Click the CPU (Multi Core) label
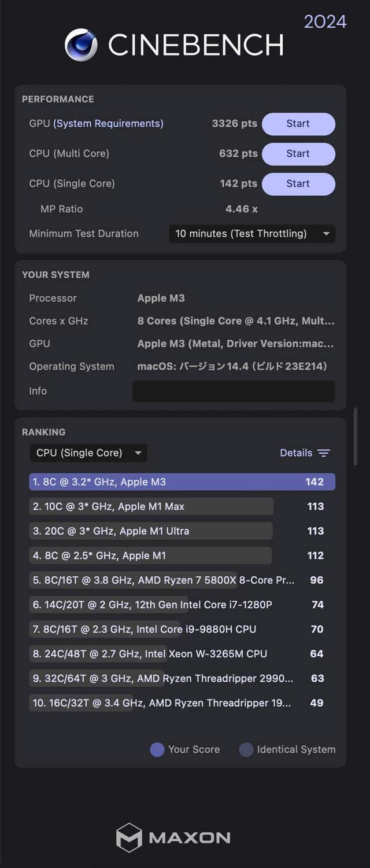This screenshot has height=868, width=370. point(69,154)
